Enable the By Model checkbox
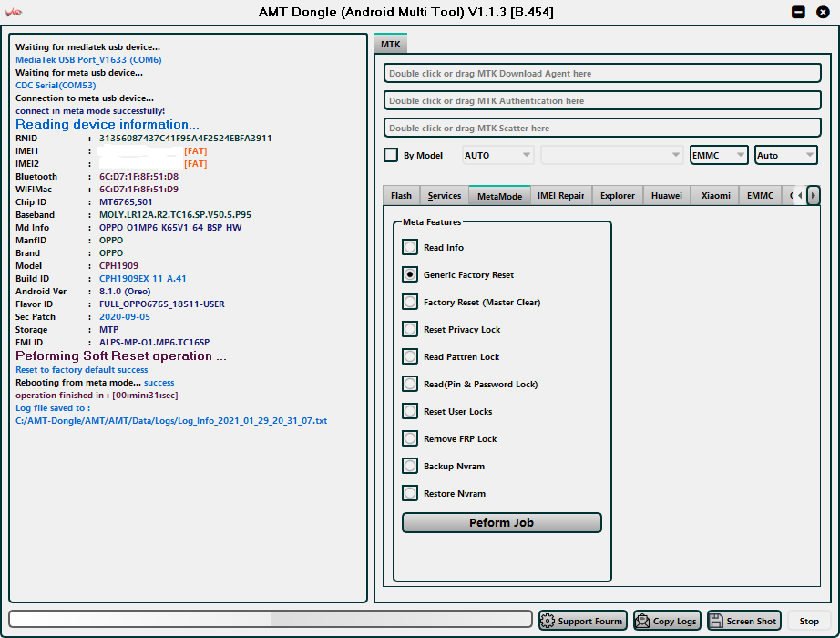 click(x=391, y=156)
